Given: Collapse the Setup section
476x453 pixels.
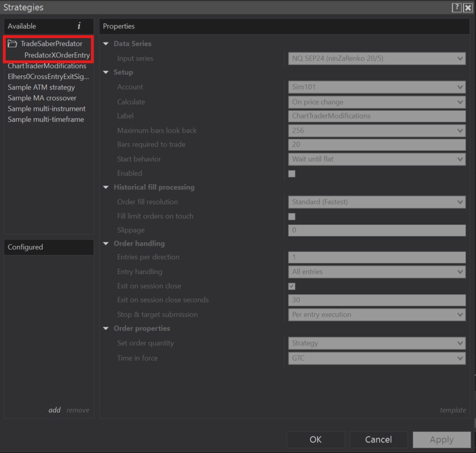Looking at the screenshot, I should pos(106,72).
